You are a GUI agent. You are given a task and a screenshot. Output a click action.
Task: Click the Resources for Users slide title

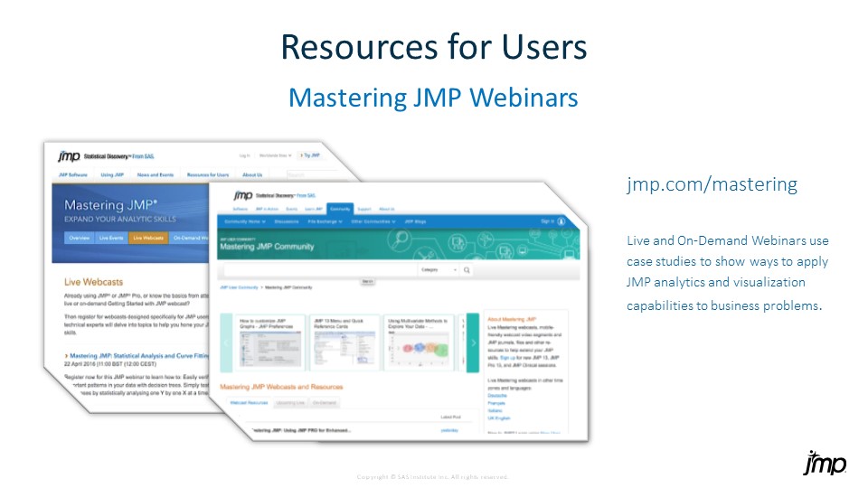tap(433, 47)
